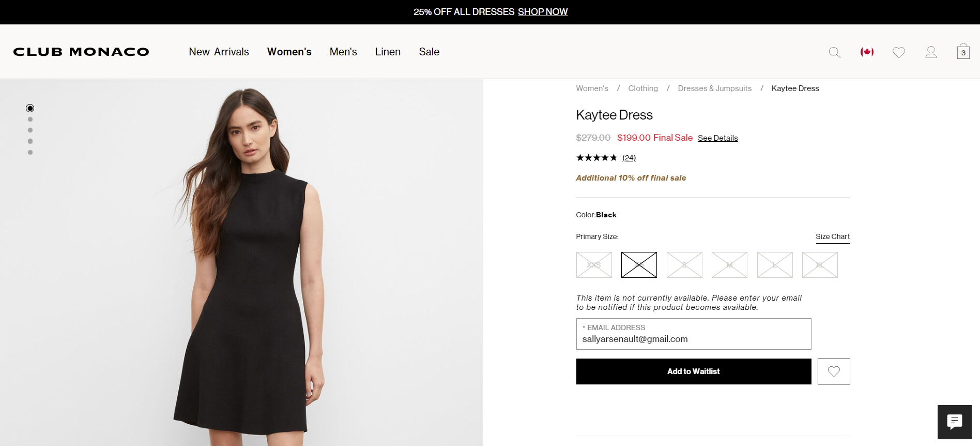Open the wishlist heart in header
The width and height of the screenshot is (980, 446).
click(899, 52)
